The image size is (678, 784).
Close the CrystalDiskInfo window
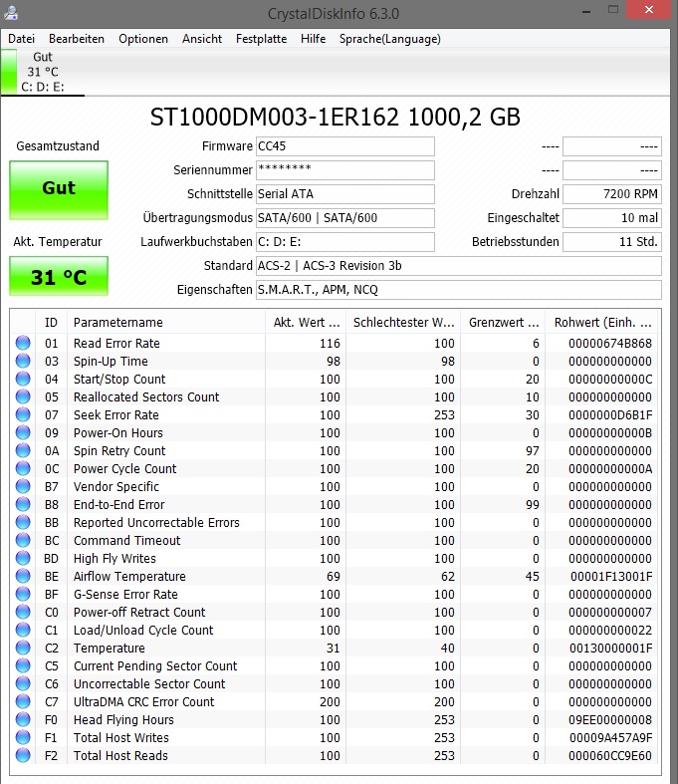(648, 10)
